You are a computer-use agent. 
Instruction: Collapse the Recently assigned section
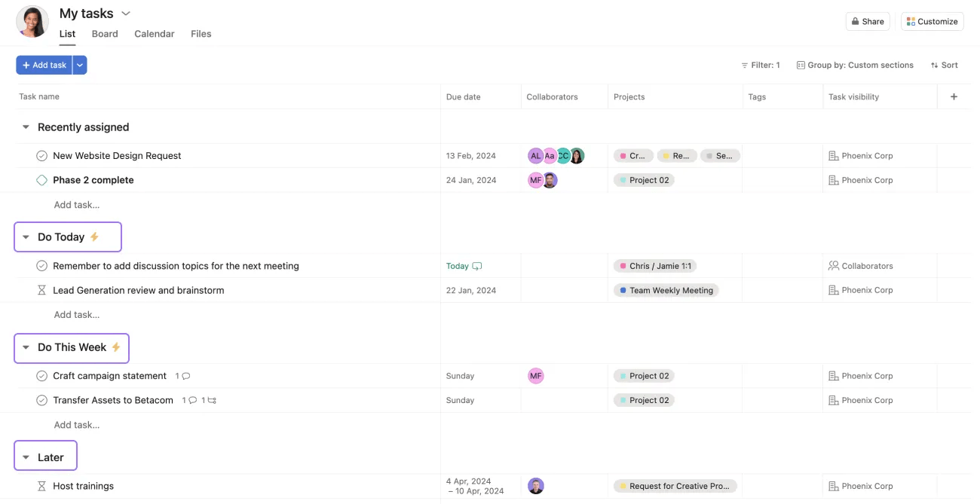click(x=25, y=127)
